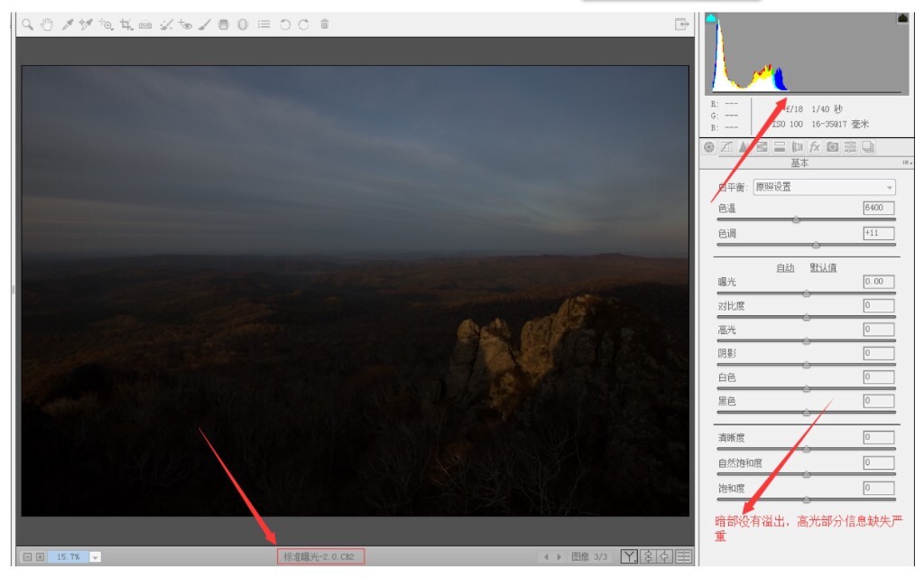Switch to the Presets panel tab
The width and height of the screenshot is (924, 578).
tap(850, 147)
